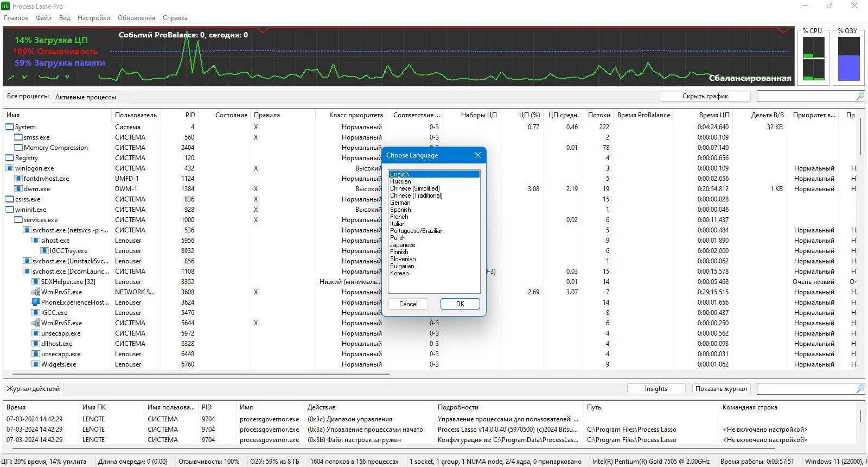Image resolution: width=868 pixels, height=467 pixels.
Task: Open the Справка menu
Action: (175, 18)
